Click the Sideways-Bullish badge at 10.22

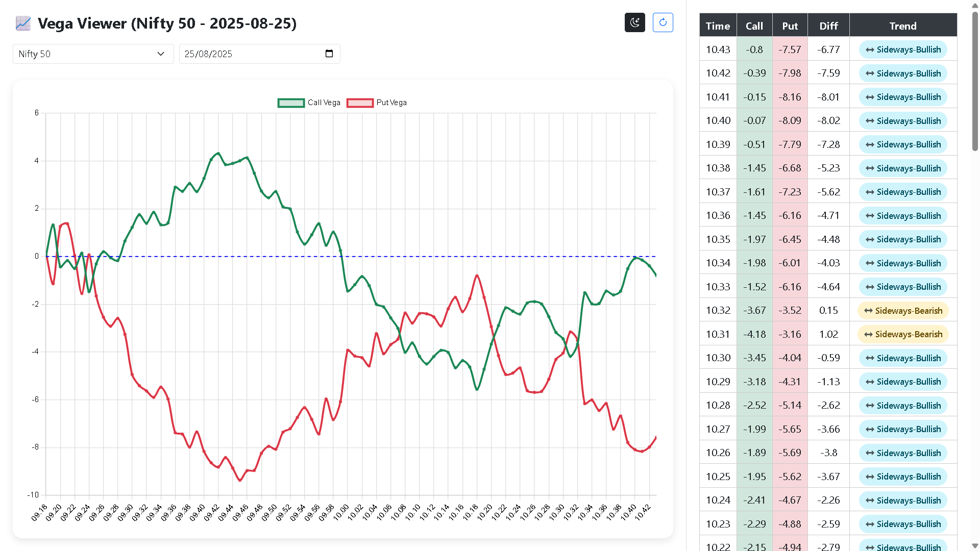click(903, 547)
